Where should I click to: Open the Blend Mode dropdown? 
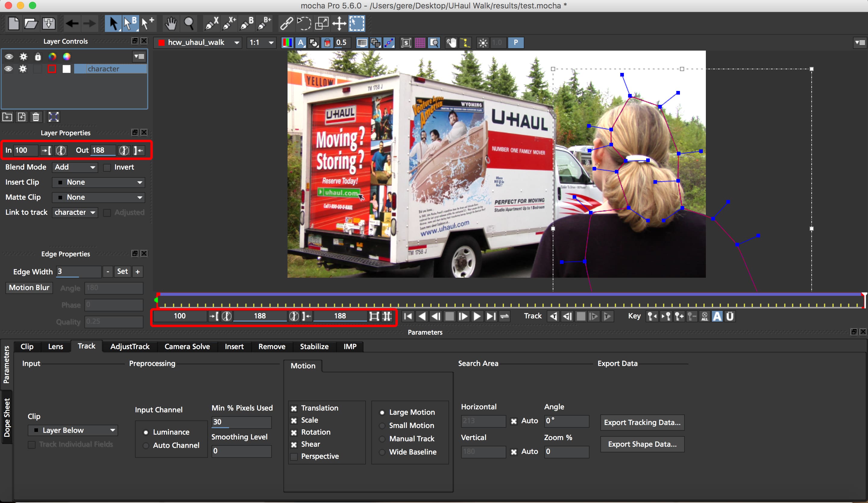pos(75,167)
